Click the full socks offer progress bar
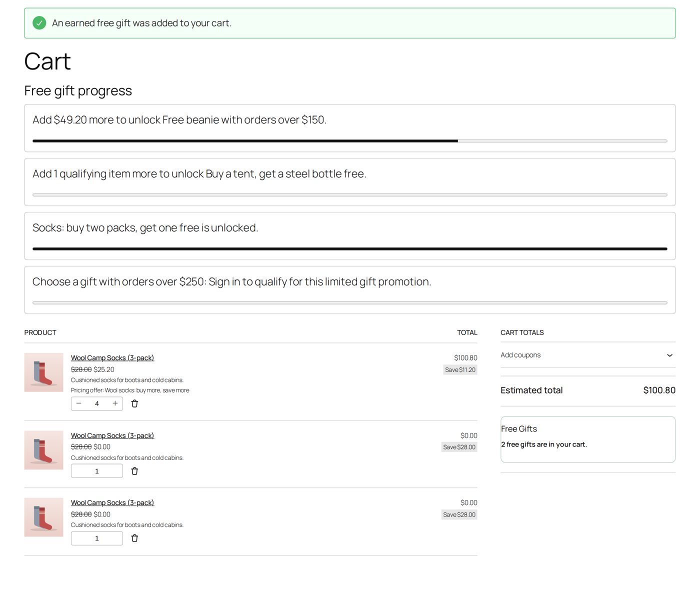 click(350, 249)
